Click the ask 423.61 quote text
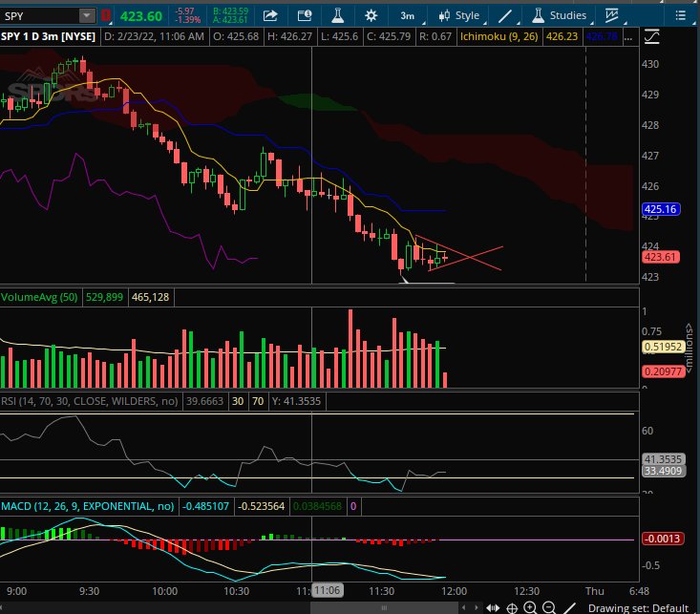The height and width of the screenshot is (614, 700). point(230,20)
